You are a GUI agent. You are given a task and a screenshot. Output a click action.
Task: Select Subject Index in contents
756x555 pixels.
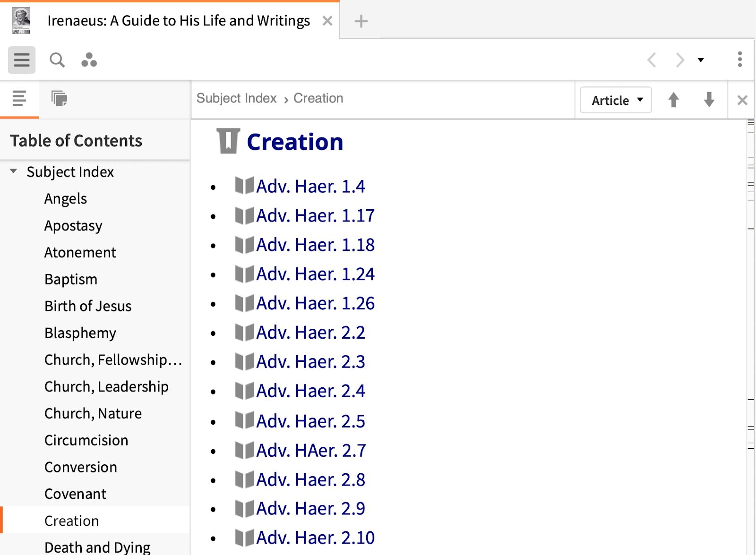coord(70,172)
